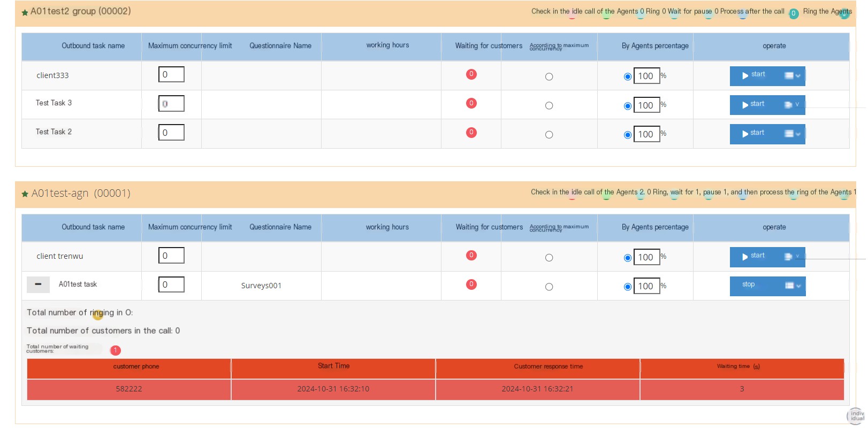Click the star icon beside A01test2 group
Viewport: 868px width, 431px height.
tap(25, 12)
